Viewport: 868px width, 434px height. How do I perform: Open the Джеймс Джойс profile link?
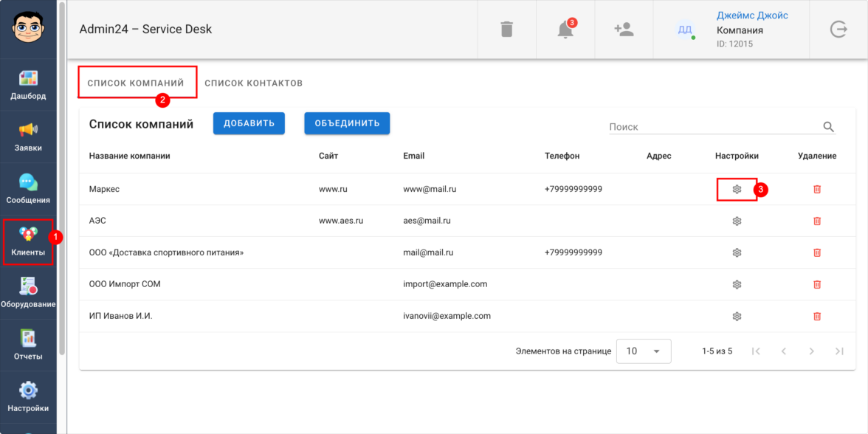pyautogui.click(x=752, y=16)
